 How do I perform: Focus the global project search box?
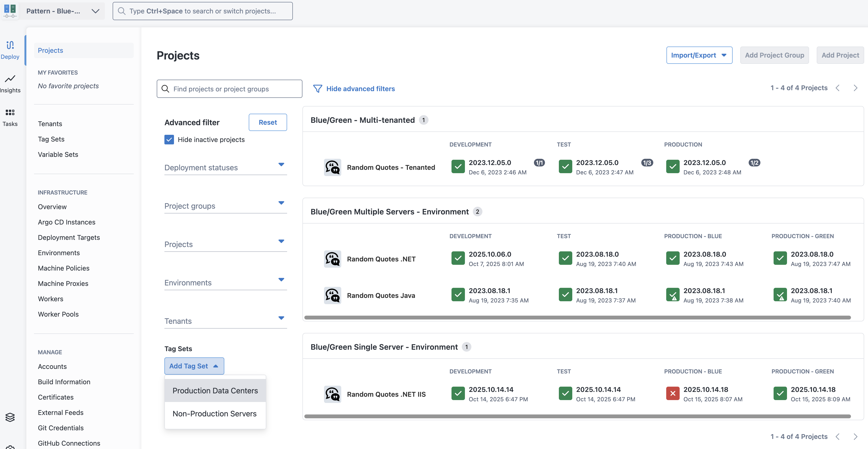click(x=203, y=11)
